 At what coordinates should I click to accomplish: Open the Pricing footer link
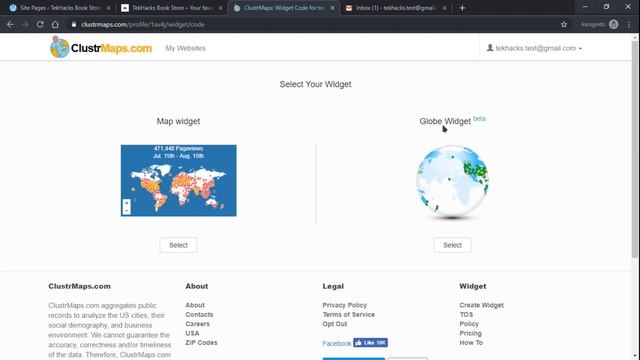click(470, 333)
